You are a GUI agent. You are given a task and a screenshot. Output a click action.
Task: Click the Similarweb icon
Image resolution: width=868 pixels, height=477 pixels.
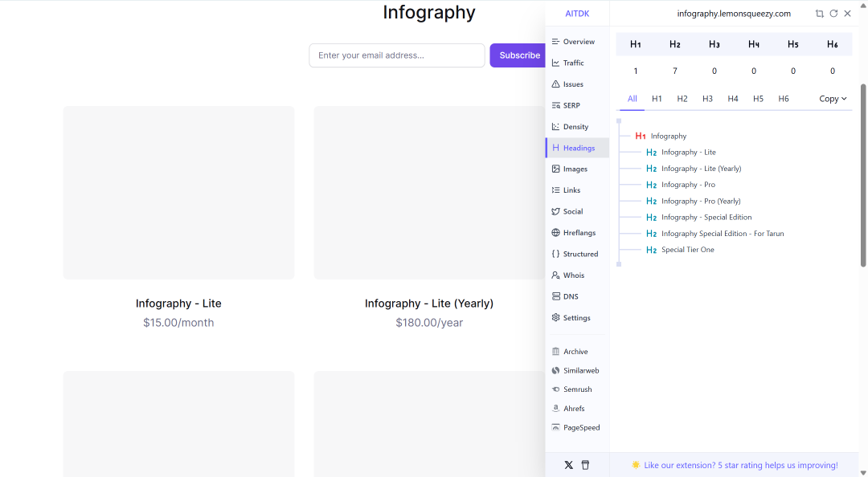click(556, 370)
